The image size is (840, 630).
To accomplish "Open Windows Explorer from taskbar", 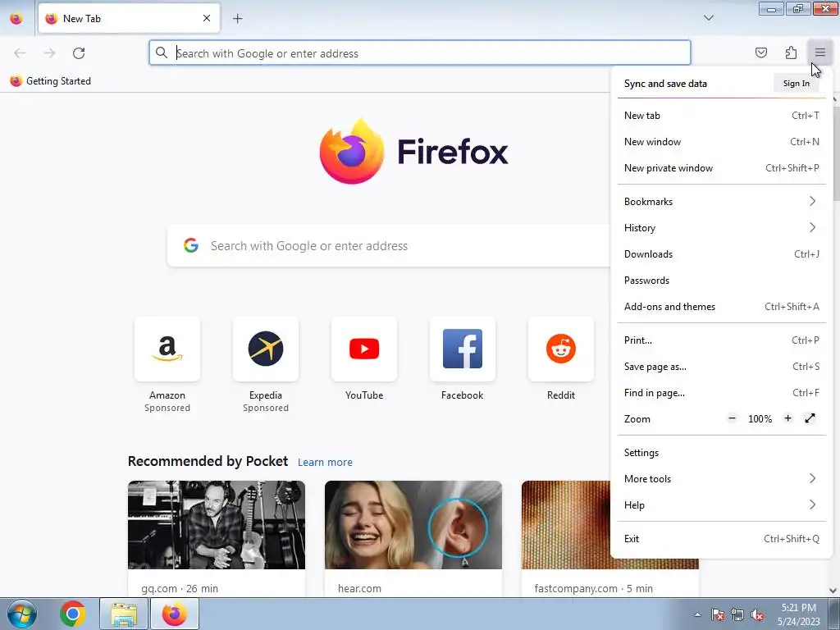I will tap(124, 614).
